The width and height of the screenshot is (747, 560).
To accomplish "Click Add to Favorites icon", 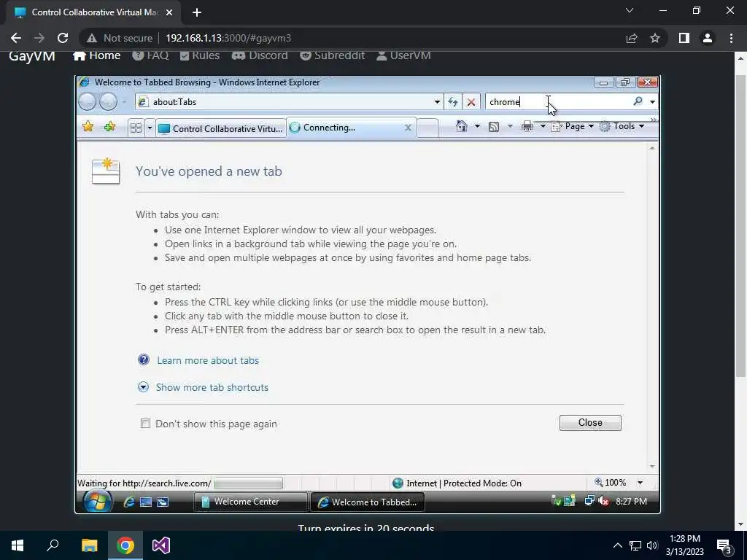I will click(109, 127).
